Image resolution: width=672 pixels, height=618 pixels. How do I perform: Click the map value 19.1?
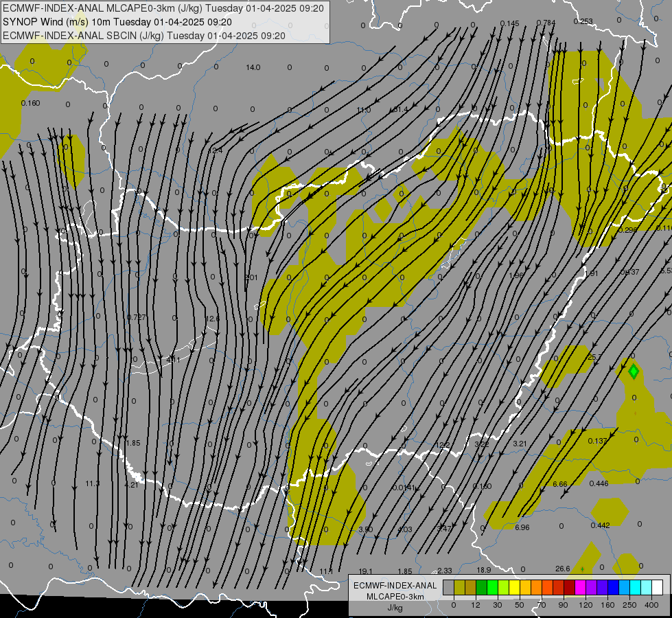[x=365, y=572]
